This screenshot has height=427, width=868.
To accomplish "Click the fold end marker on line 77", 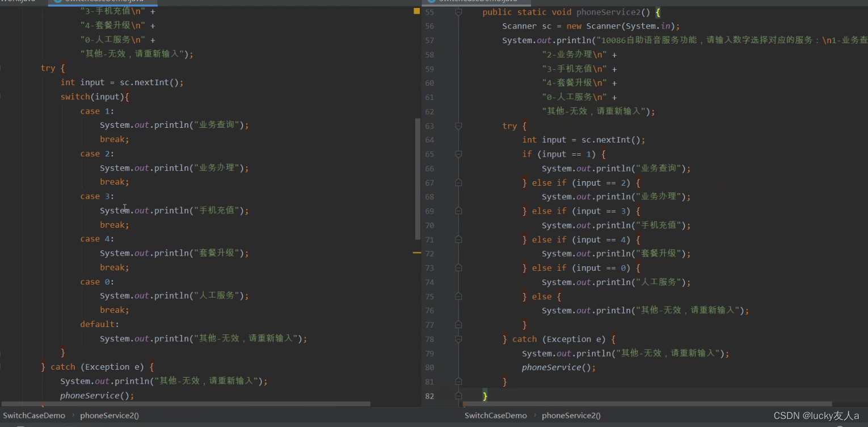I will (x=458, y=325).
